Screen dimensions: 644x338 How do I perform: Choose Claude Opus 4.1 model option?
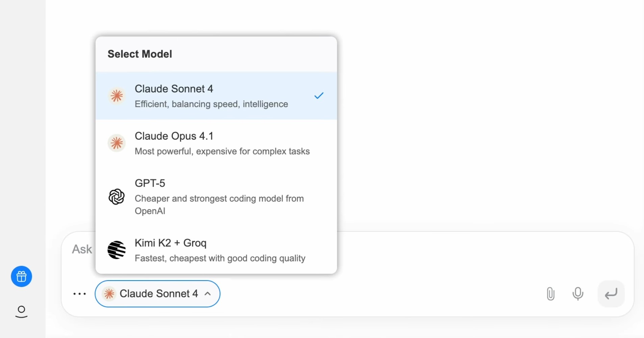click(216, 143)
